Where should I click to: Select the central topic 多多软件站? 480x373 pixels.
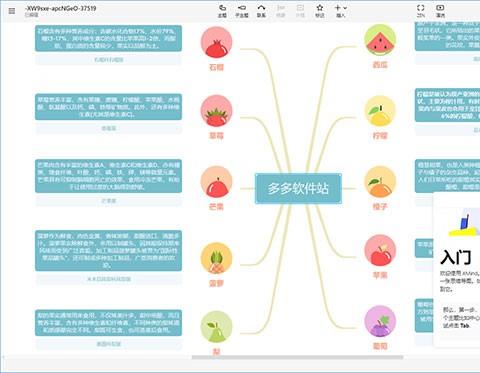pos(298,188)
